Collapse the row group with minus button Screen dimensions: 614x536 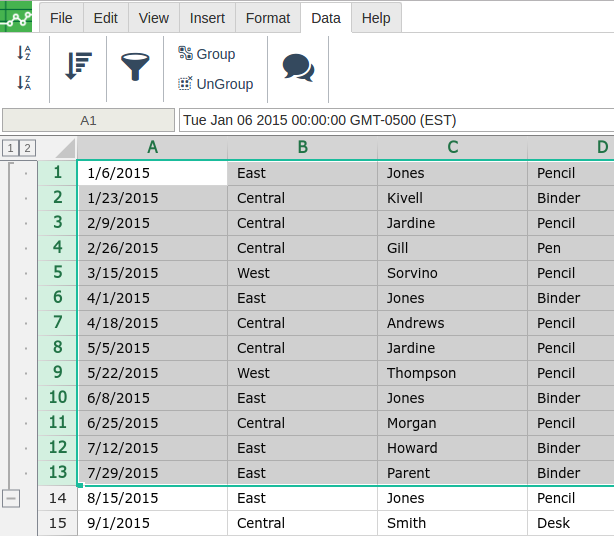(11, 498)
